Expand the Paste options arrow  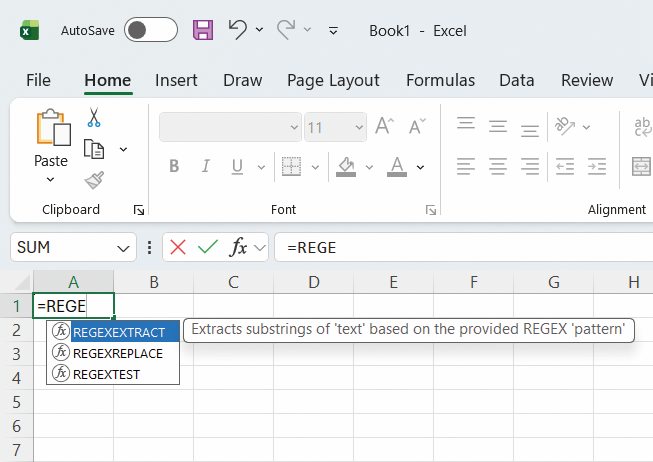pyautogui.click(x=50, y=180)
